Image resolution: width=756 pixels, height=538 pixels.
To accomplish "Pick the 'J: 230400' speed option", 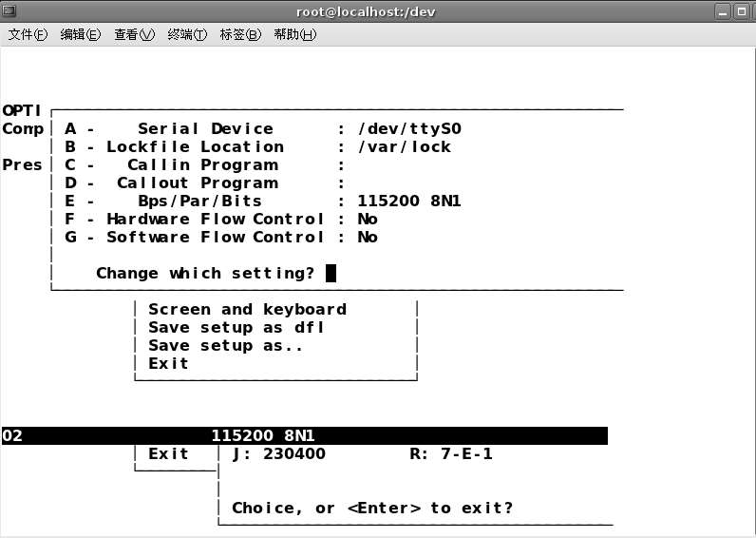I will tap(278, 454).
